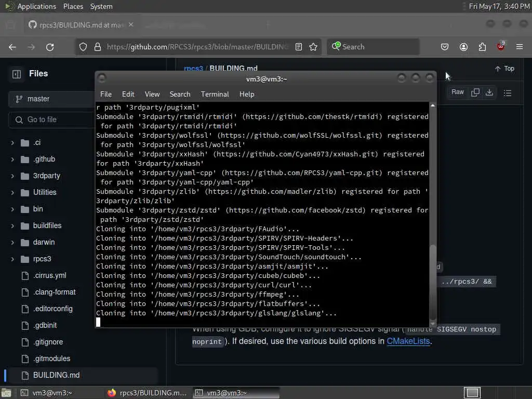Viewport: 532px width, 399px height.
Task: Click the clock showing Fri May 17
Action: pos(499,6)
